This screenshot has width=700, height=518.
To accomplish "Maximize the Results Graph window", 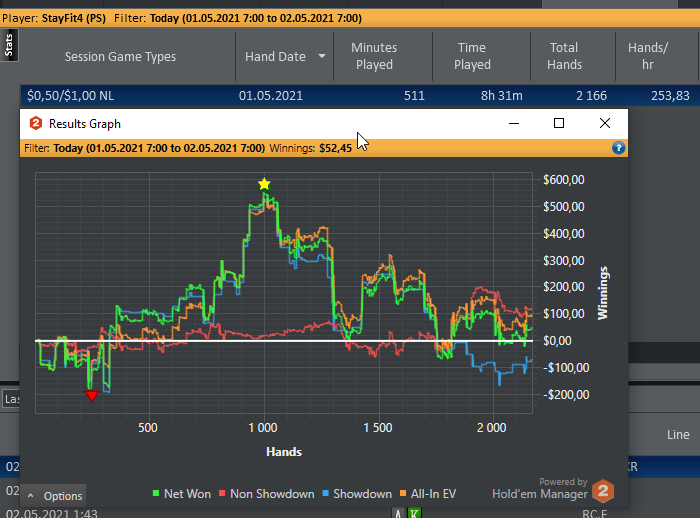I will coord(558,123).
